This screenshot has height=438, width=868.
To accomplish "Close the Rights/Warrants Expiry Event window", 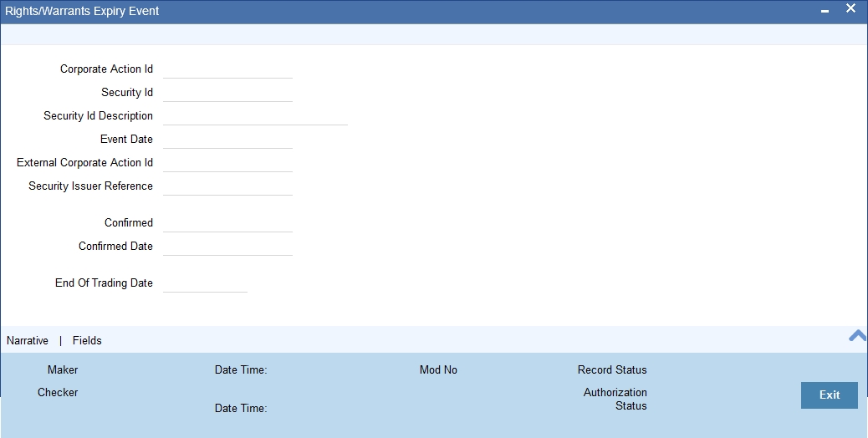I will 850,8.
